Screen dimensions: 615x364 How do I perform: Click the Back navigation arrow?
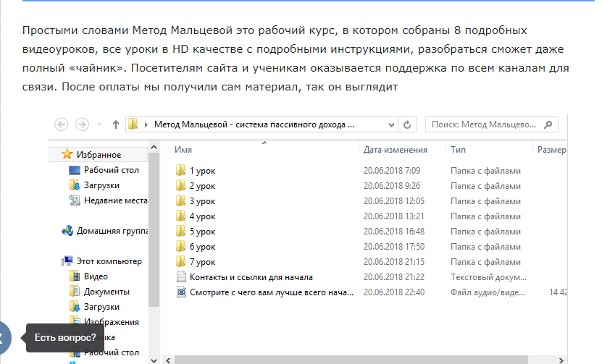click(62, 124)
